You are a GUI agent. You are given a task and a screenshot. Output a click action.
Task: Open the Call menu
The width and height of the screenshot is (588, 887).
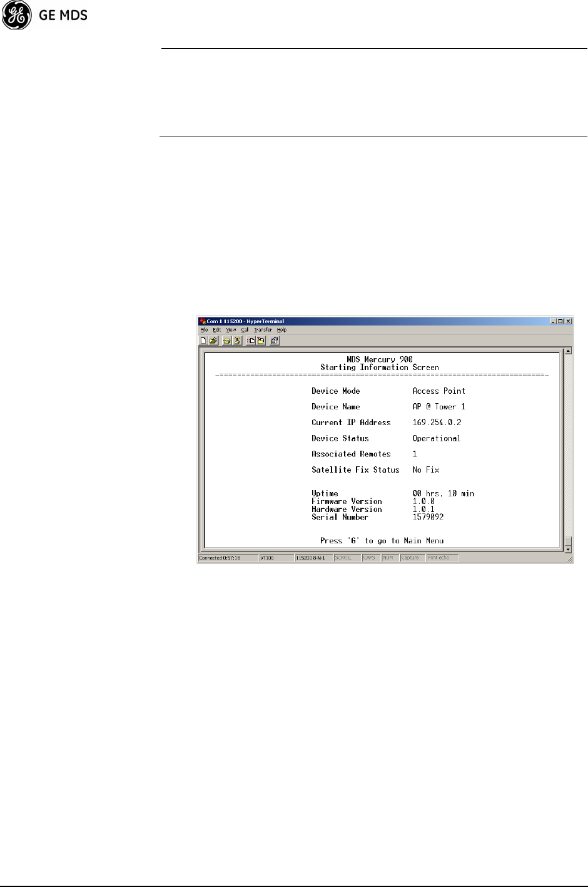click(245, 330)
